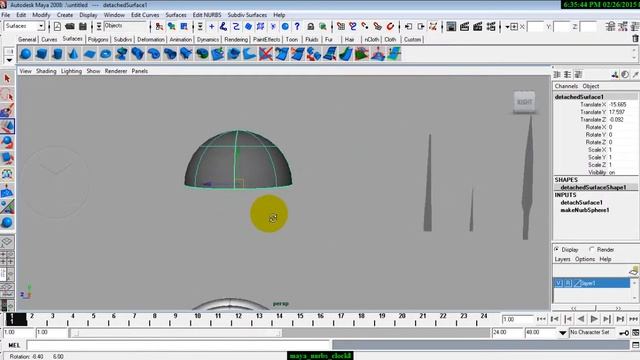Select the Lasso tool
This screenshot has width=640, height=360.
7,95
